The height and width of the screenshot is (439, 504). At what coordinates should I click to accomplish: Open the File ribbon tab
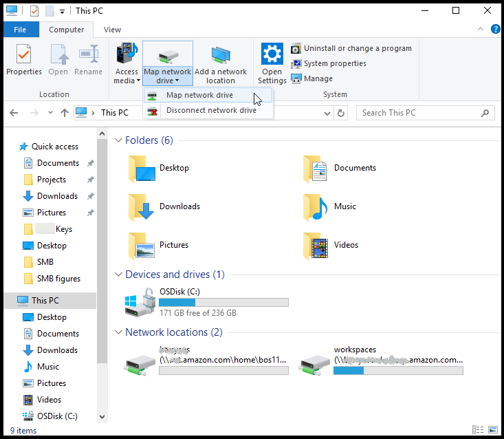20,30
